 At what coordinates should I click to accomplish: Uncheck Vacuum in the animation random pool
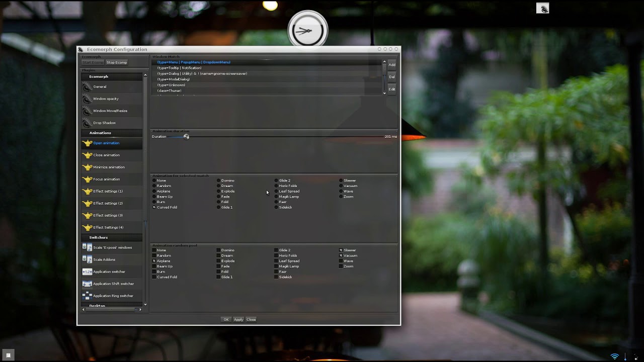[341, 255]
